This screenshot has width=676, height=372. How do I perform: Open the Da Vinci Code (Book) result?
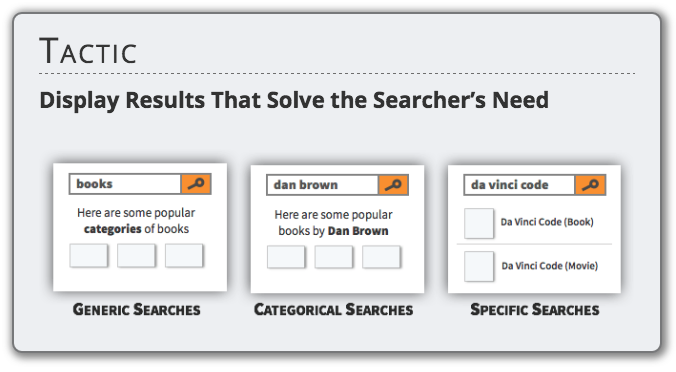coord(547,222)
